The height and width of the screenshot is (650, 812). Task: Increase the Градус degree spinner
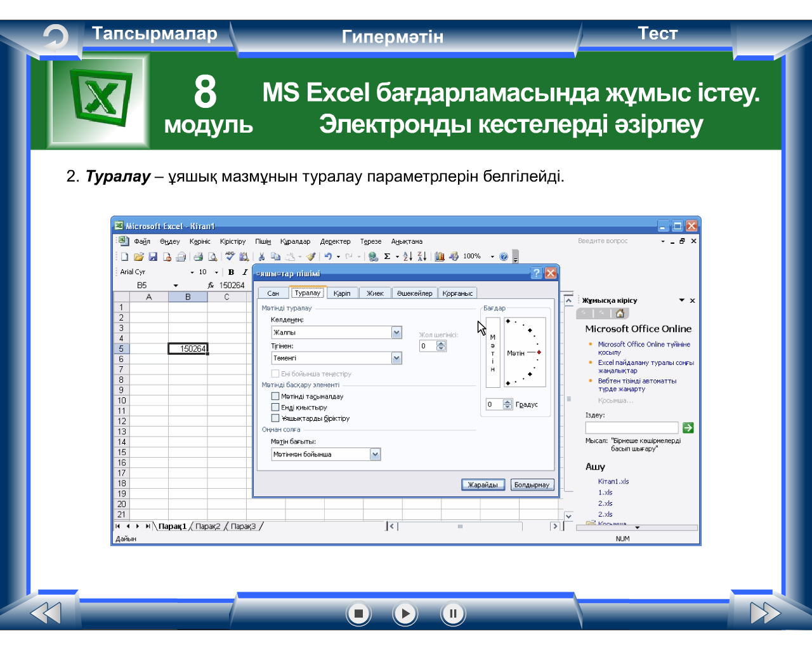coord(507,402)
